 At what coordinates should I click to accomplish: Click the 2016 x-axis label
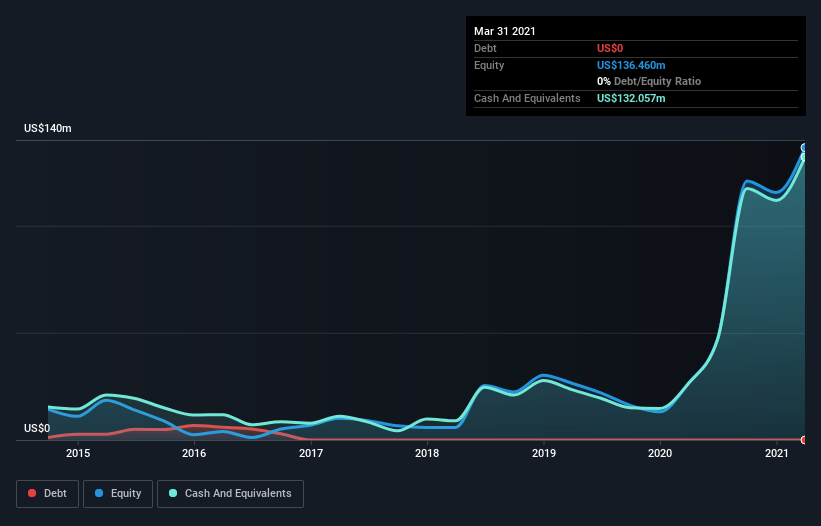tap(194, 454)
